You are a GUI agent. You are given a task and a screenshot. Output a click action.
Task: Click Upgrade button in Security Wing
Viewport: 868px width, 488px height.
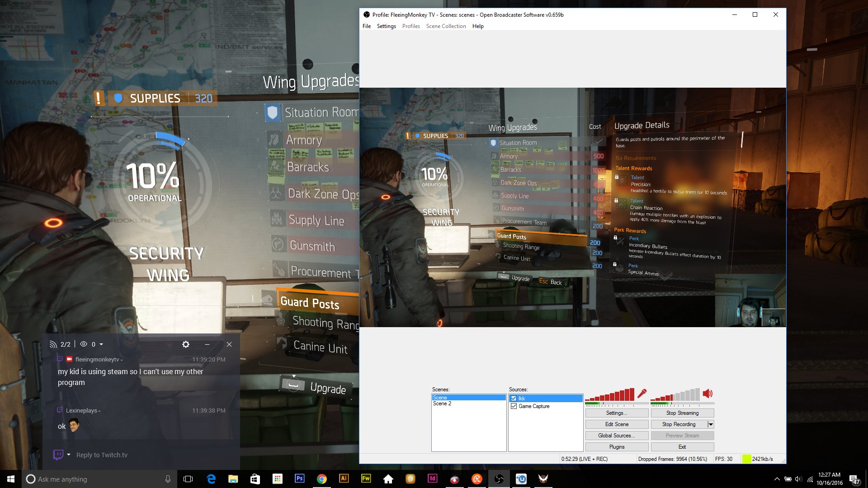click(327, 387)
